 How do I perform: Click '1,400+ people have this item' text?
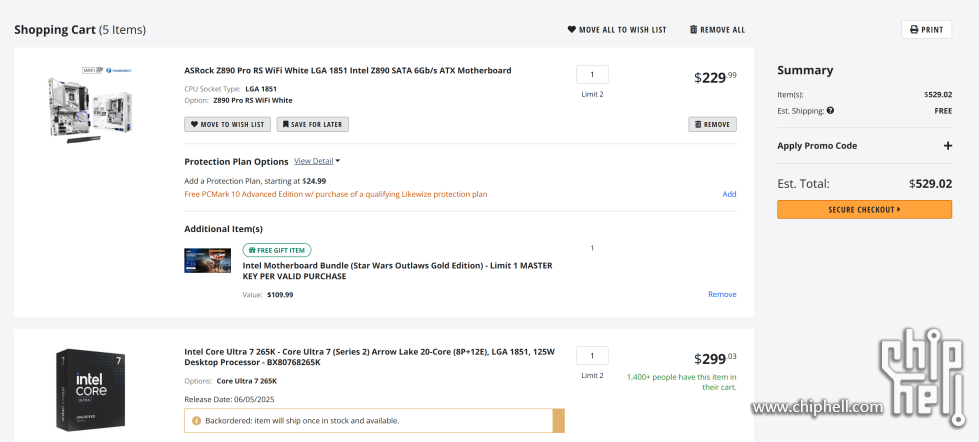pyautogui.click(x=681, y=382)
